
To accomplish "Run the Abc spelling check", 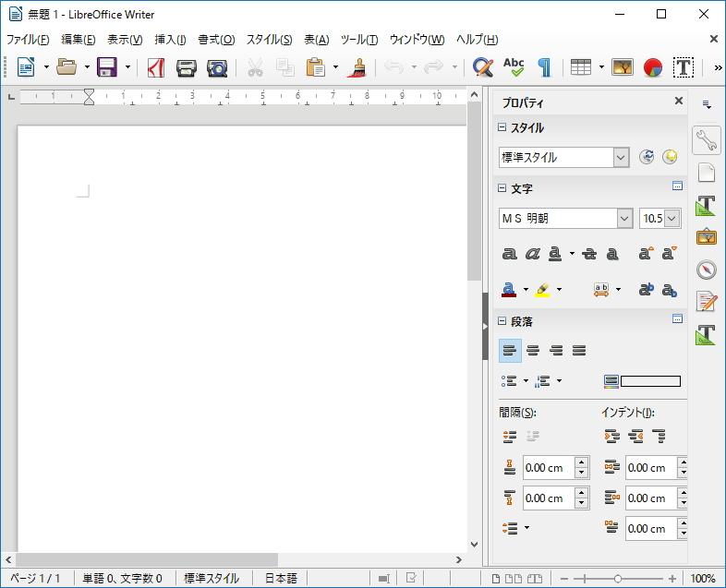I will tap(514, 67).
